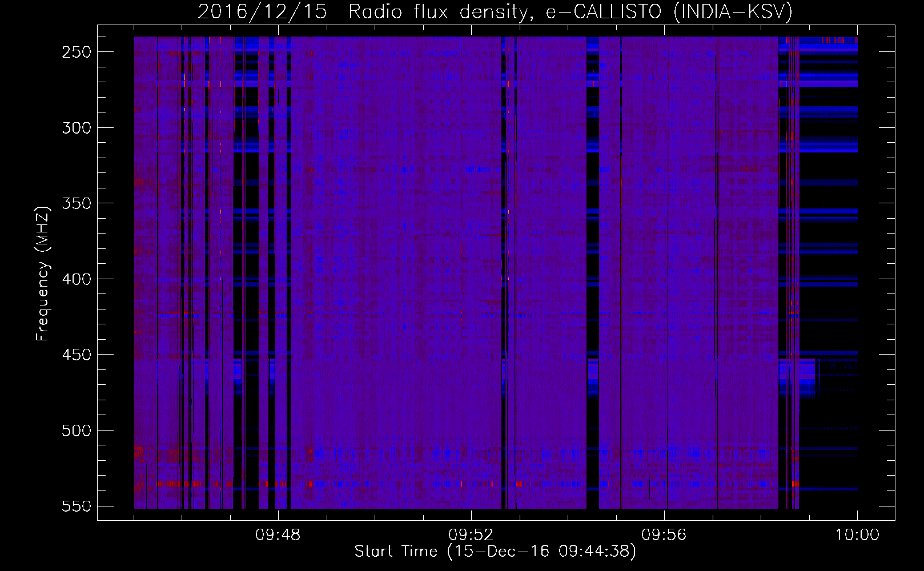The image size is (924, 571).
Task: Click the 09:56 time tick label
Action: coord(664,535)
